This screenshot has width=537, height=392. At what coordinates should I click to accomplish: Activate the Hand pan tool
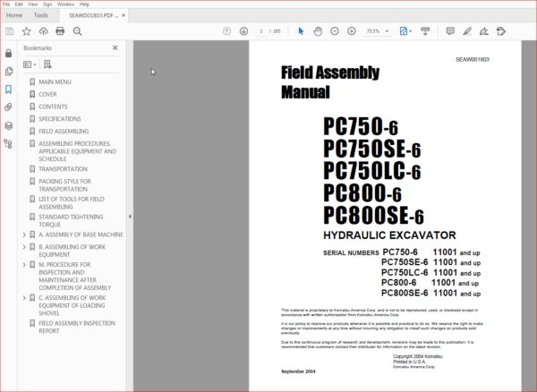(x=318, y=31)
